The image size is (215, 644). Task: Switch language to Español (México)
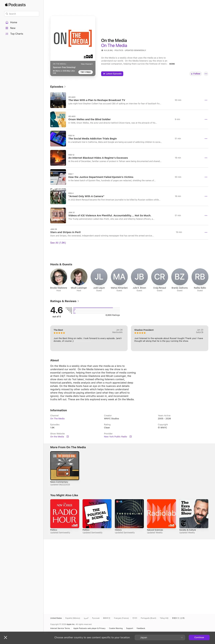[x=73, y=618]
